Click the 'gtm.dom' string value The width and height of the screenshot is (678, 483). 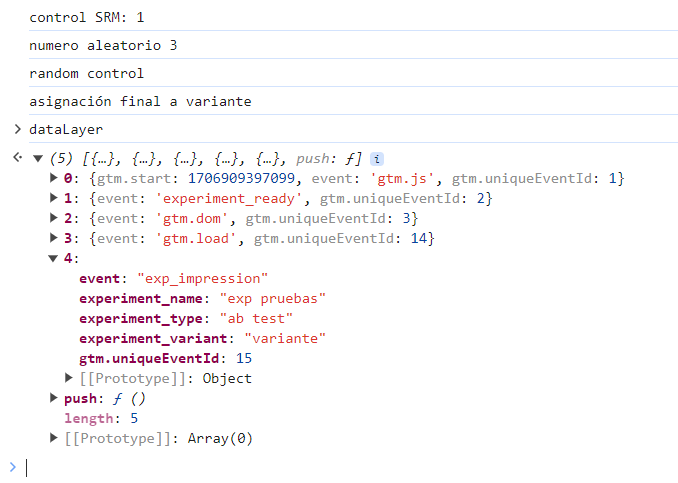click(x=192, y=218)
